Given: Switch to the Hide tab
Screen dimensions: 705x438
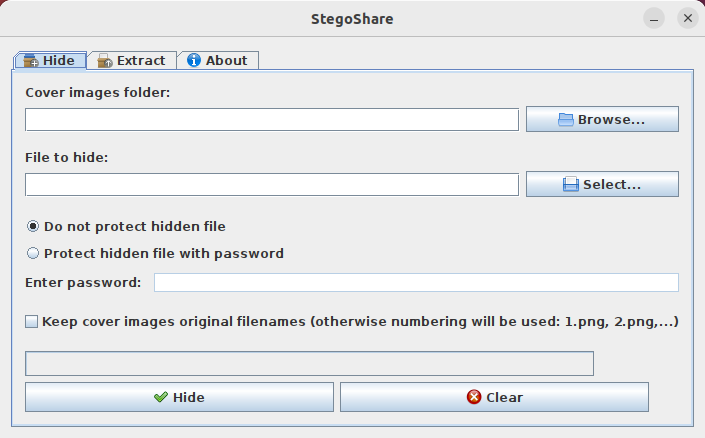Looking at the screenshot, I should (50, 60).
